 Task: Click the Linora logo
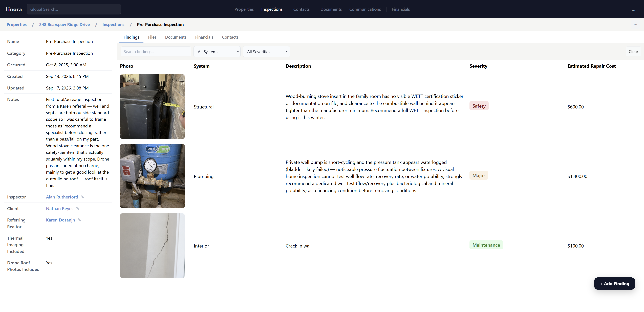tap(13, 9)
